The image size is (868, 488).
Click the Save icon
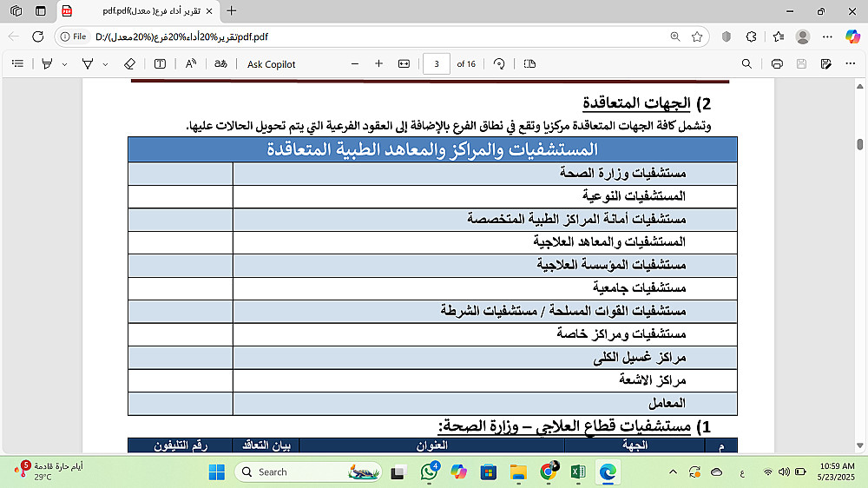point(801,64)
